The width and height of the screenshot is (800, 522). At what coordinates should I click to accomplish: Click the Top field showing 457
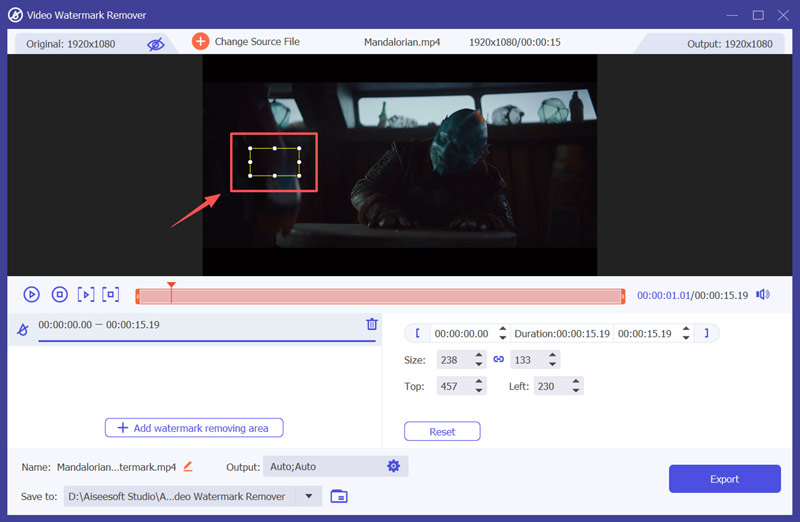454,386
